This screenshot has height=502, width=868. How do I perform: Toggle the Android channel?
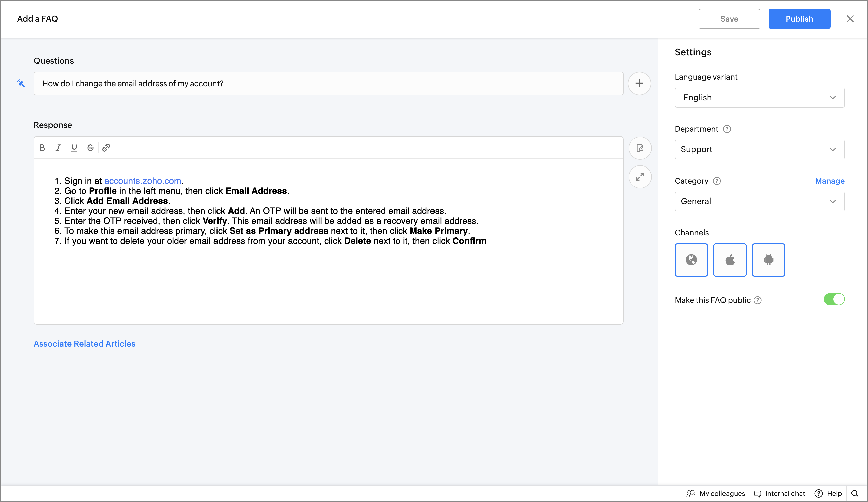(768, 260)
